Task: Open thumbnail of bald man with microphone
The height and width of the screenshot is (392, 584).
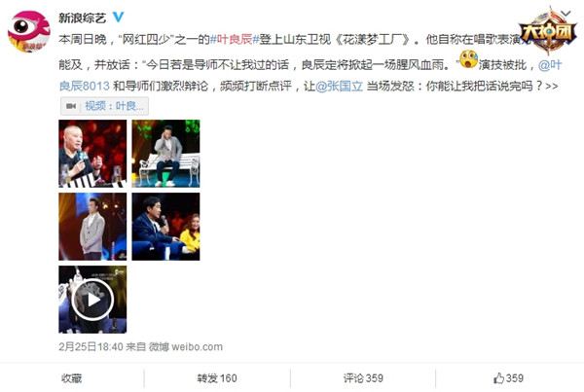Action: 92,154
